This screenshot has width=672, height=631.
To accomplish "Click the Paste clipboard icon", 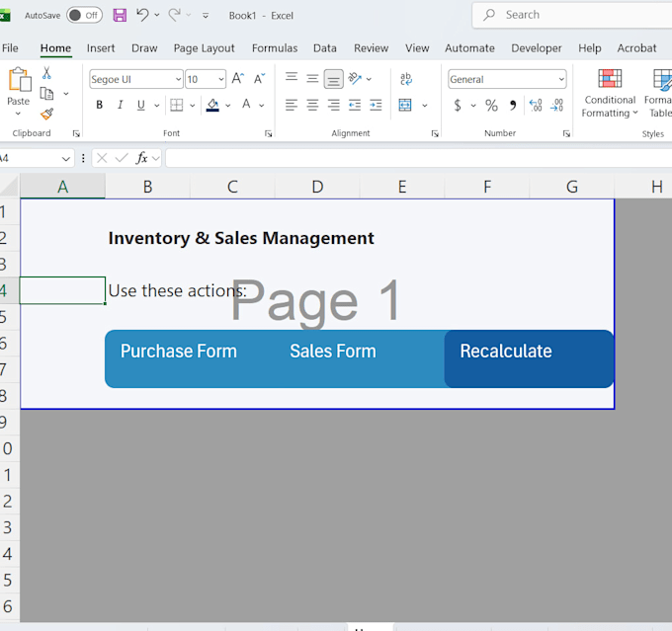I will click(x=19, y=80).
